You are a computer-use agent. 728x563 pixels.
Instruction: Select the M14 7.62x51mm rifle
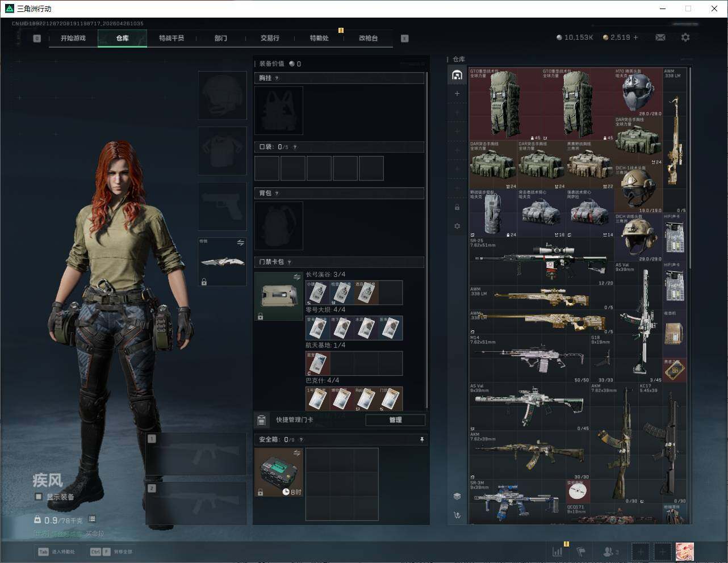coord(530,359)
